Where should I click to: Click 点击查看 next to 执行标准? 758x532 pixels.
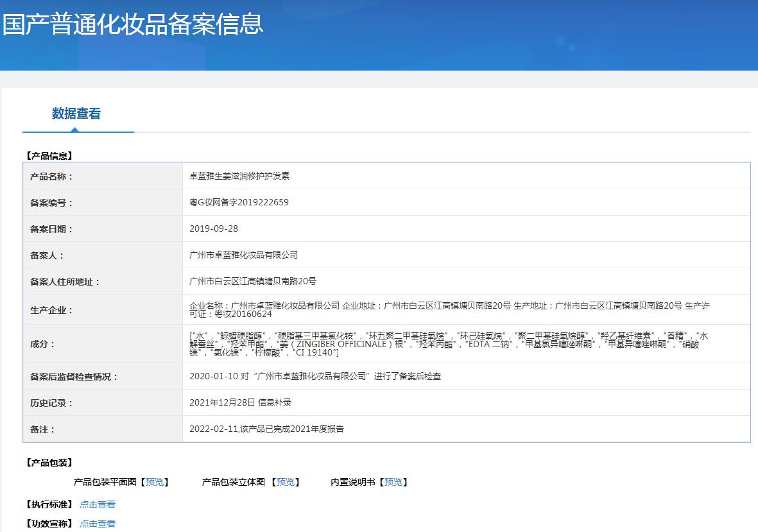[98, 504]
